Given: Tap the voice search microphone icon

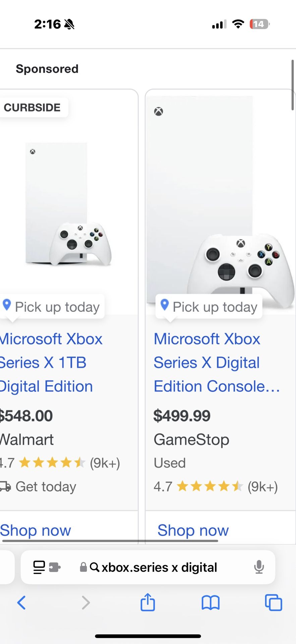Looking at the screenshot, I should tap(258, 567).
